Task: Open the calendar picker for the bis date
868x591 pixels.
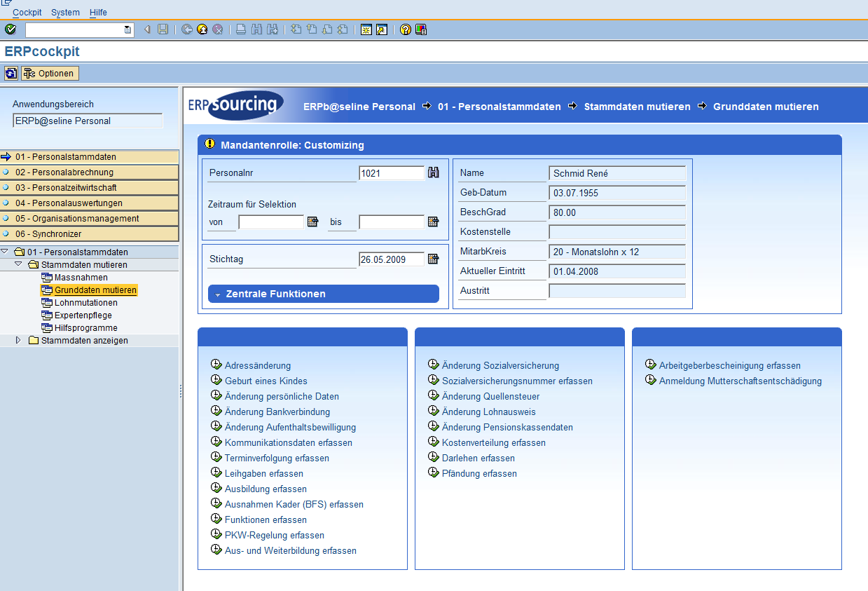Action: pyautogui.click(x=433, y=222)
